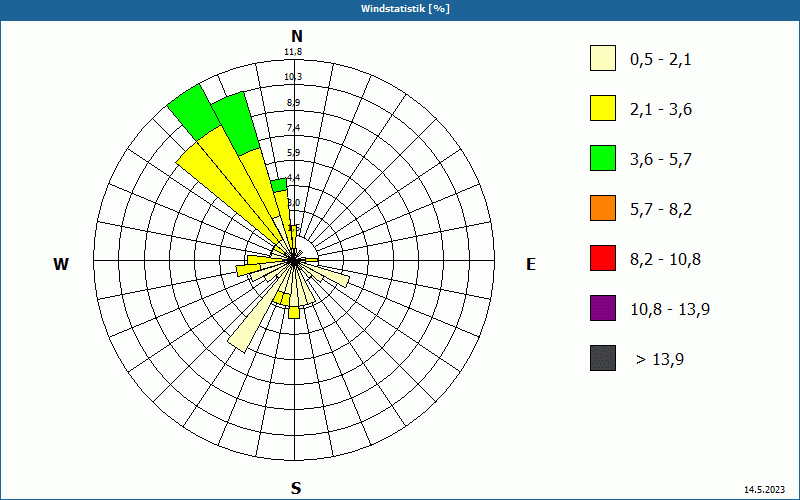This screenshot has width=800, height=500.
Task: Click the yellow 2,1 - 3,6 legend swatch
Action: tap(603, 108)
